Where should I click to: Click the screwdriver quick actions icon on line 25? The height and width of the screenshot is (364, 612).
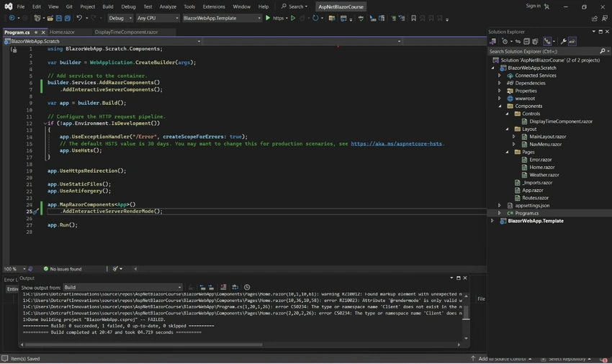coord(35,211)
